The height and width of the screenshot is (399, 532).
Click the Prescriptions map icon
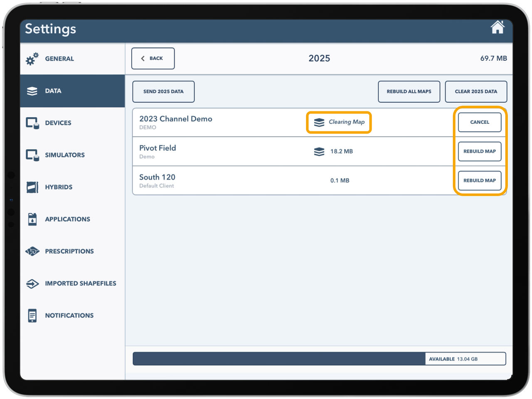(32, 251)
